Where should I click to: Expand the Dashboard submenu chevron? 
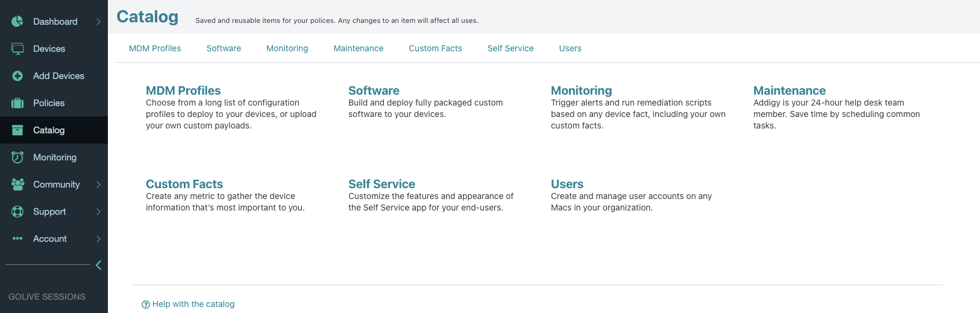click(98, 22)
